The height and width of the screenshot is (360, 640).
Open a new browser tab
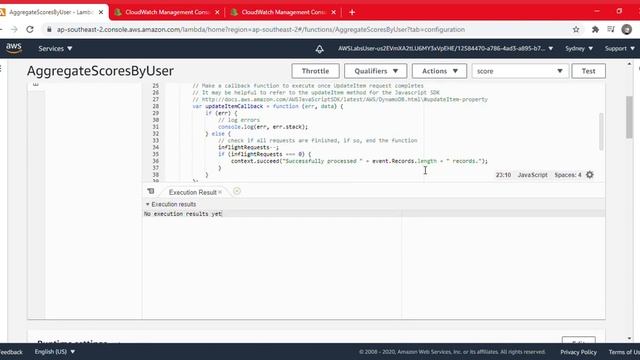[352, 12]
